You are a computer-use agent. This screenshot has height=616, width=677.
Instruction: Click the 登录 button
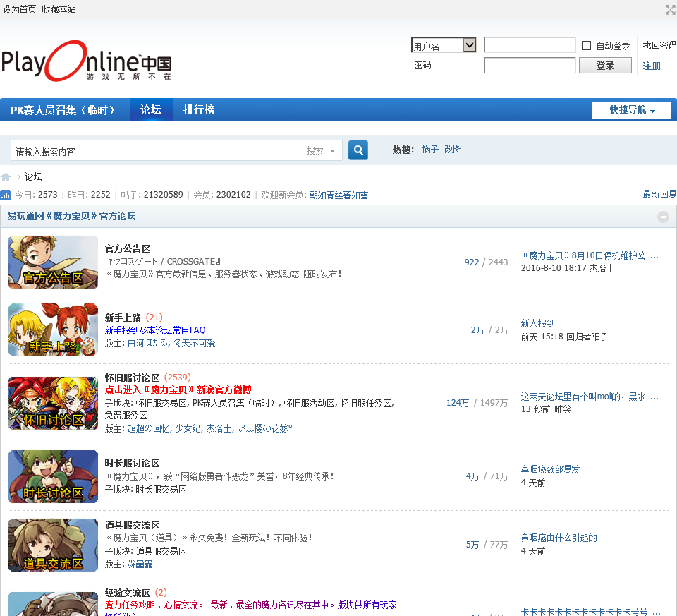coord(605,66)
